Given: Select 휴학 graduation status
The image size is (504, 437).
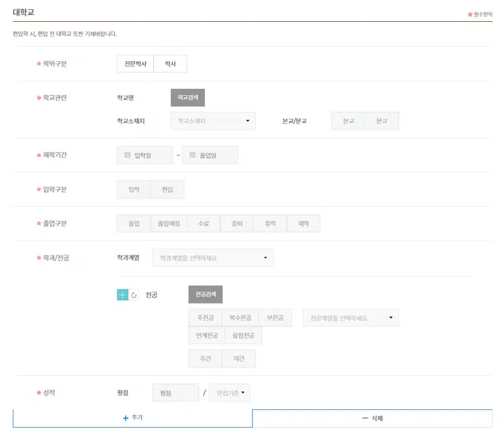Looking at the screenshot, I should tap(270, 223).
